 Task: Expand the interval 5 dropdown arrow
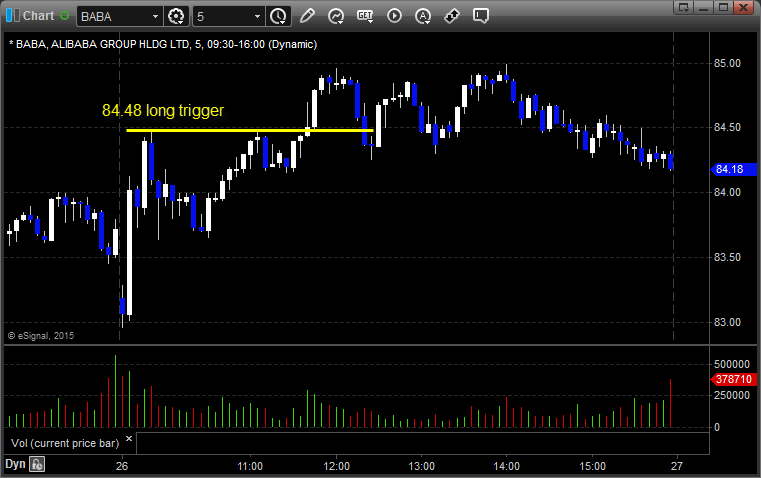tap(258, 16)
